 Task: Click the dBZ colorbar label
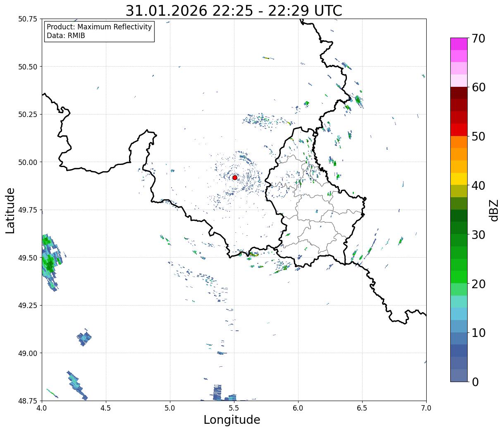tap(494, 210)
